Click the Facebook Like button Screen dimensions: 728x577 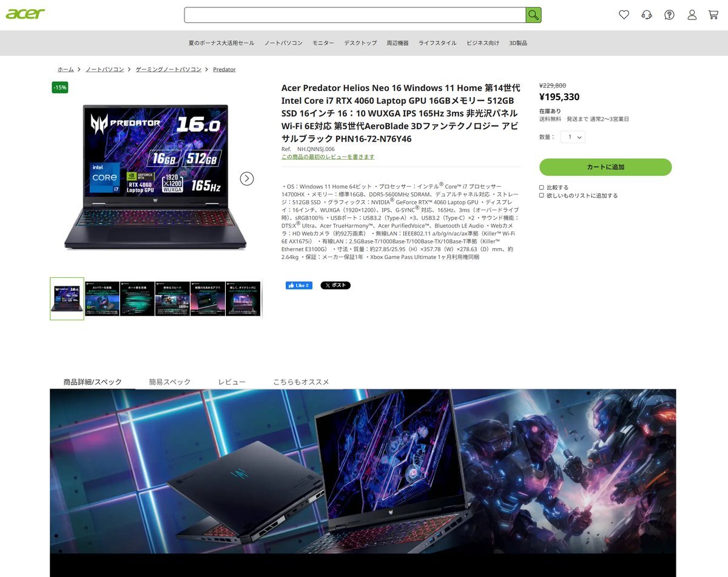pyautogui.click(x=299, y=285)
